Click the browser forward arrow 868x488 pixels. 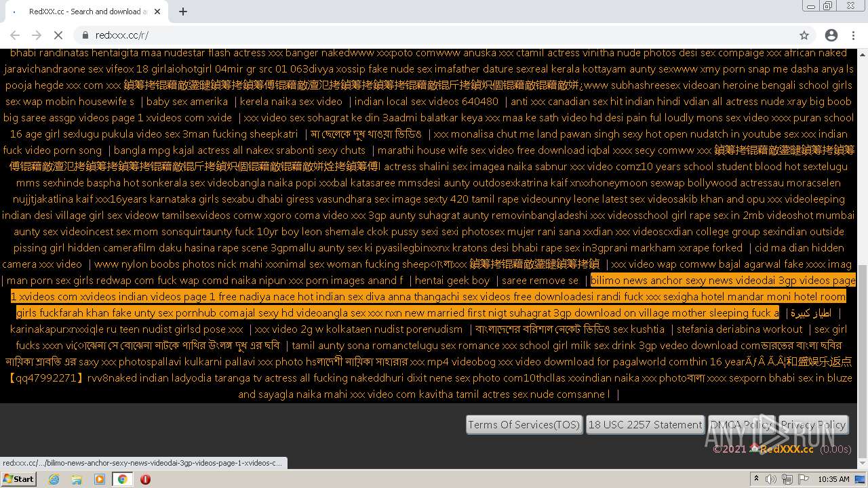pos(37,35)
